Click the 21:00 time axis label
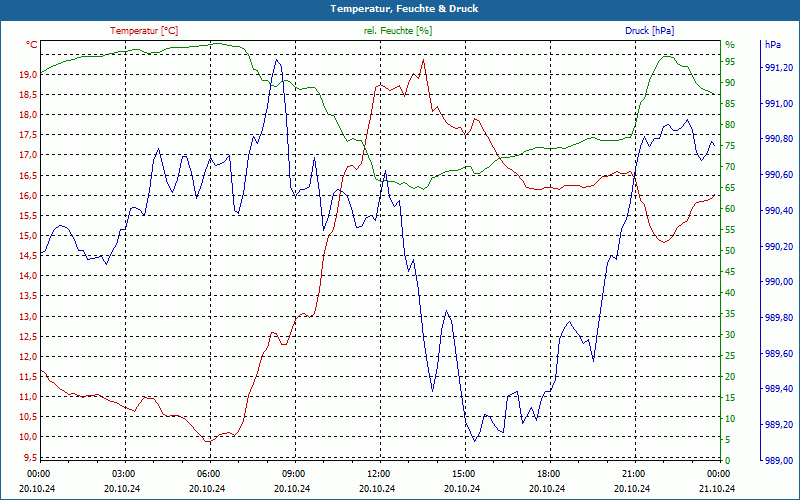The height and width of the screenshot is (500, 800). point(633,474)
